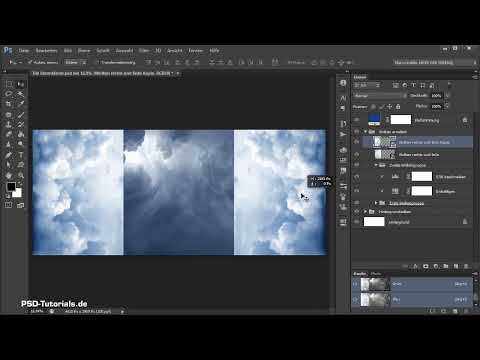Lock layer position icon

pyautogui.click(x=389, y=107)
